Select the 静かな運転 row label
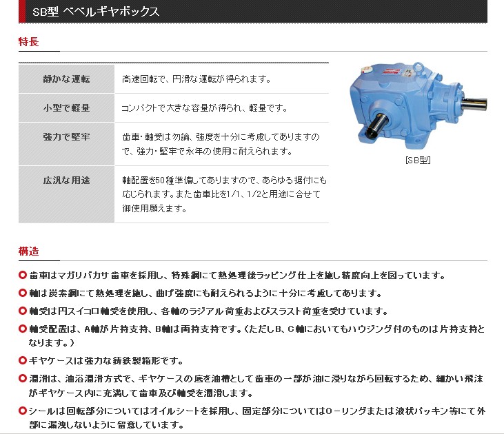 (66, 79)
